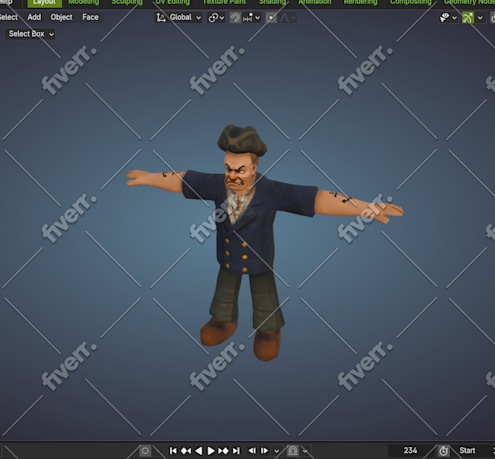This screenshot has height=459, width=495.
Task: Switch to the Shading workspace tab
Action: (x=272, y=3)
